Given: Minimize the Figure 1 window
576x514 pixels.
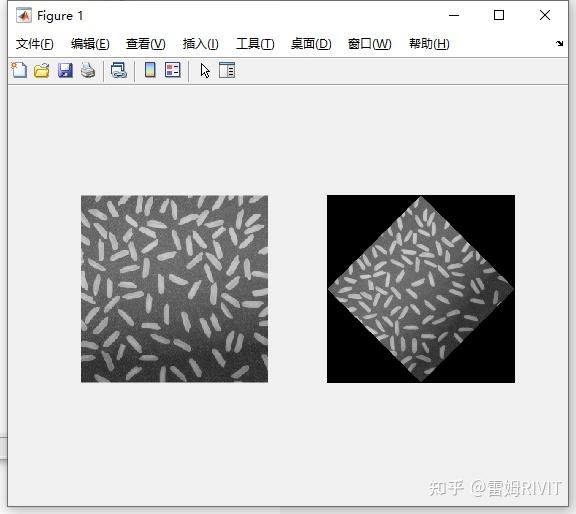Looking at the screenshot, I should click(x=454, y=15).
